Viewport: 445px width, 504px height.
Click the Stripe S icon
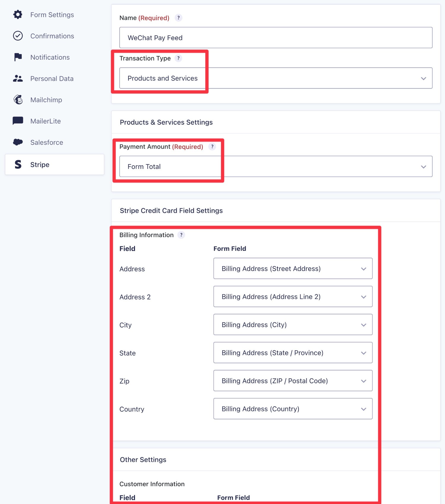18,164
